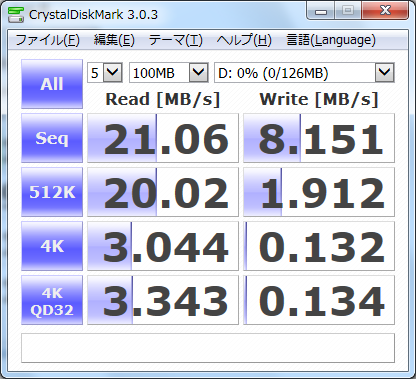Open the ファイル(F) menu
Image resolution: width=416 pixels, height=379 pixels.
pos(47,41)
